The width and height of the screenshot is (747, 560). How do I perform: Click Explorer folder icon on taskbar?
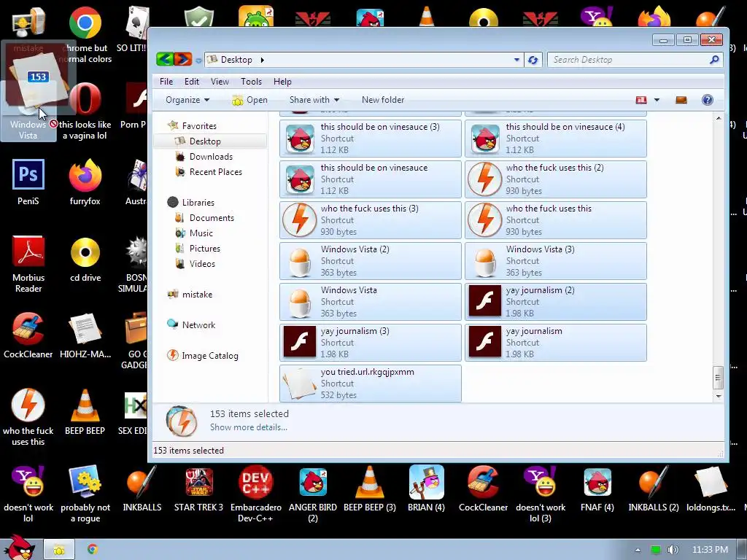click(59, 550)
